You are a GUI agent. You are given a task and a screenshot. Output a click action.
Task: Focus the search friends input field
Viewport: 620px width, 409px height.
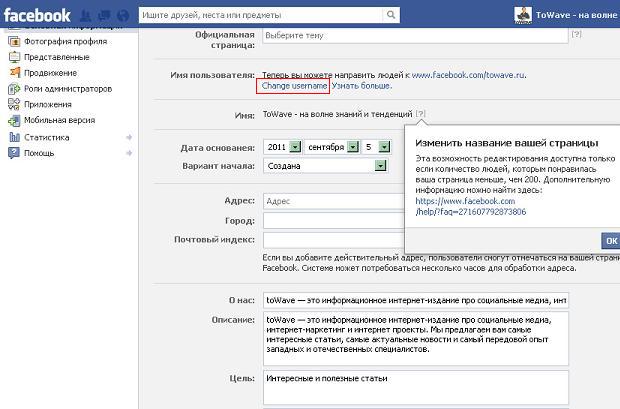click(261, 15)
